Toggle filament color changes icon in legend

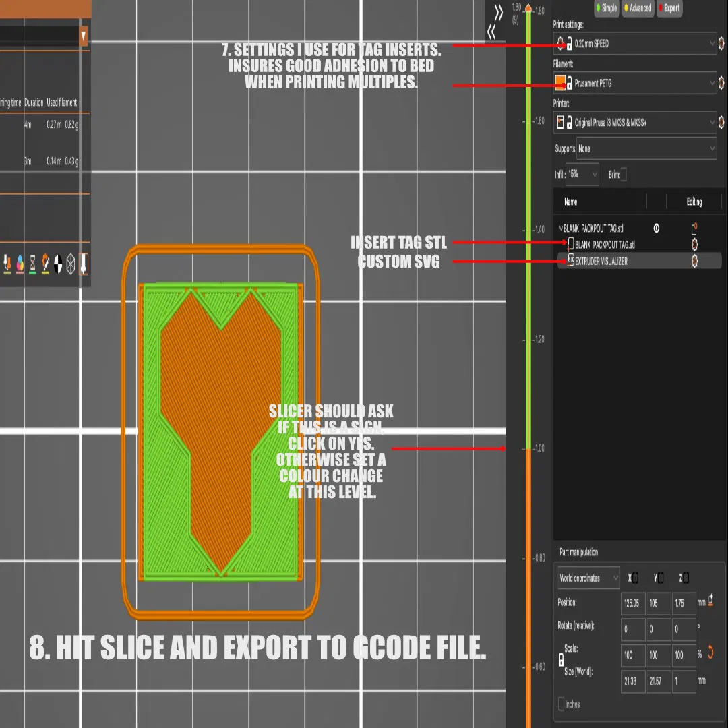pos(20,264)
